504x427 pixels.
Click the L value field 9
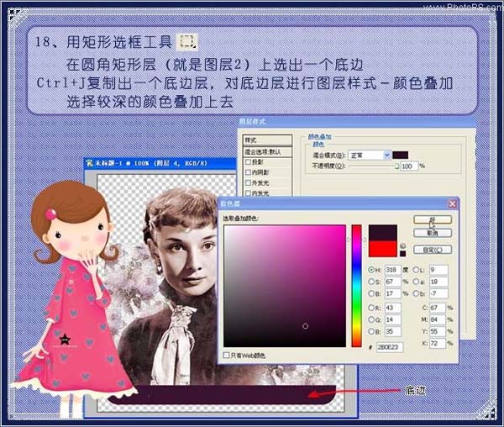pos(438,270)
